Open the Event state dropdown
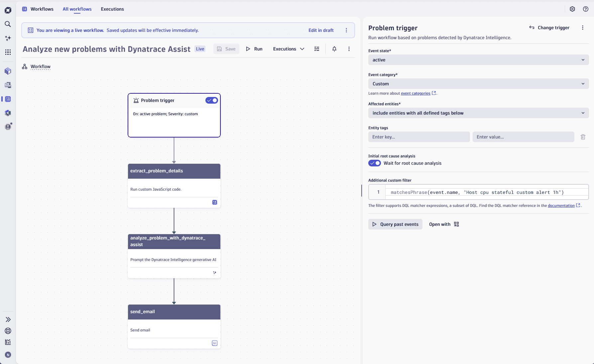The height and width of the screenshot is (364, 594). coord(478,60)
